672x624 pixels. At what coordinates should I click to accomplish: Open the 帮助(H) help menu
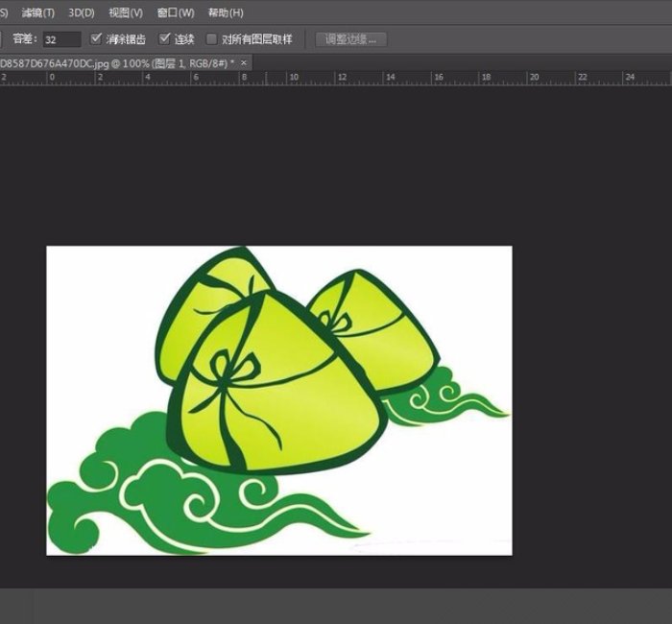(x=226, y=12)
